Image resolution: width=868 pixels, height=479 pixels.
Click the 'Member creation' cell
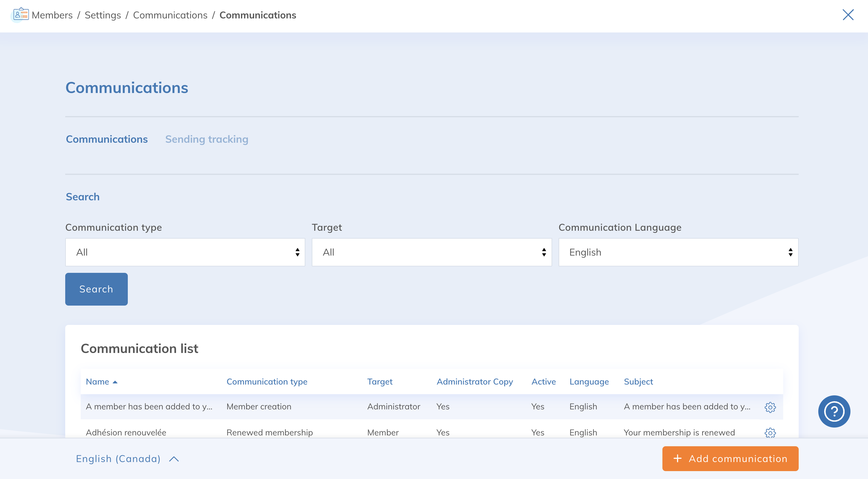pyautogui.click(x=259, y=406)
